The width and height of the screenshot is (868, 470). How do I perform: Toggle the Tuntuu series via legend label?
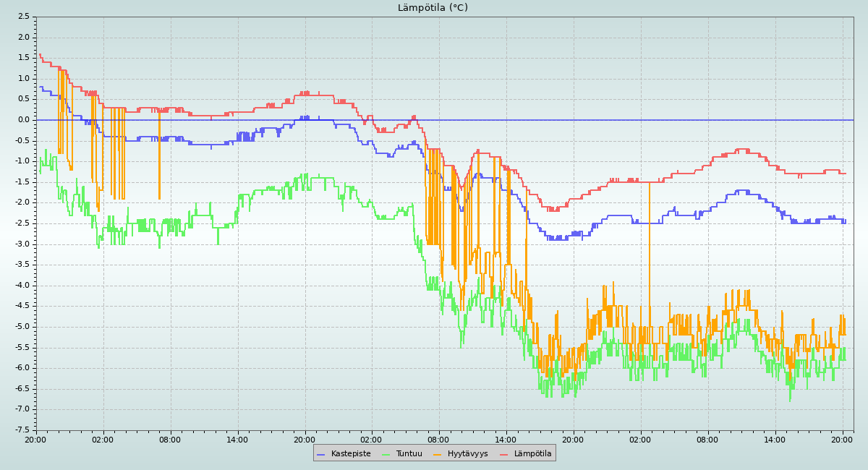coord(409,454)
